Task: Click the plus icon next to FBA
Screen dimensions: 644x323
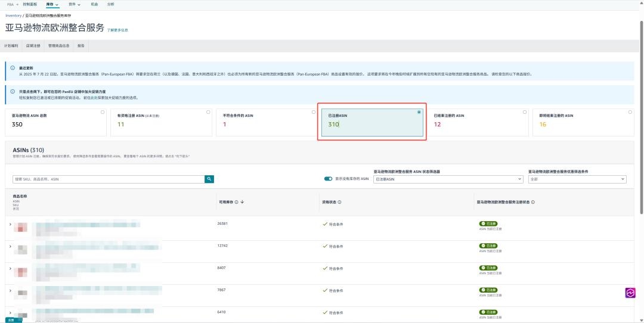Action: [18, 4]
